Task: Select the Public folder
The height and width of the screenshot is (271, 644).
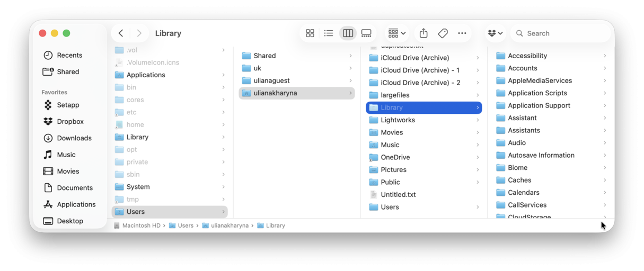Action: pyautogui.click(x=424, y=182)
